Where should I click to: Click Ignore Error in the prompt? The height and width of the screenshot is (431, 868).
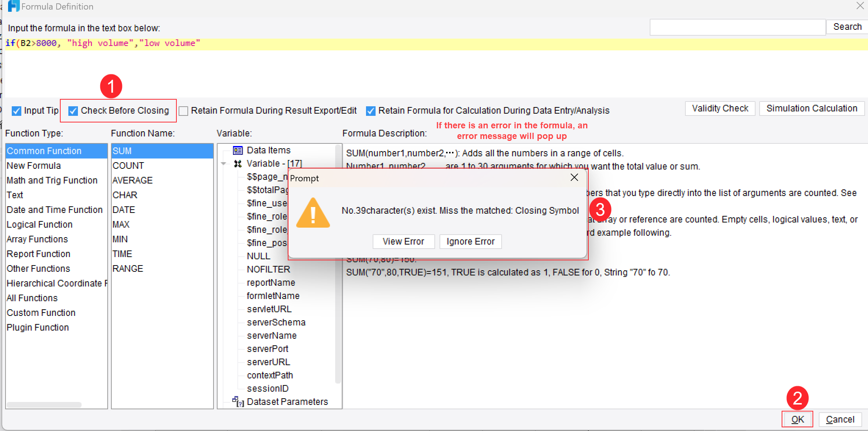(x=470, y=242)
